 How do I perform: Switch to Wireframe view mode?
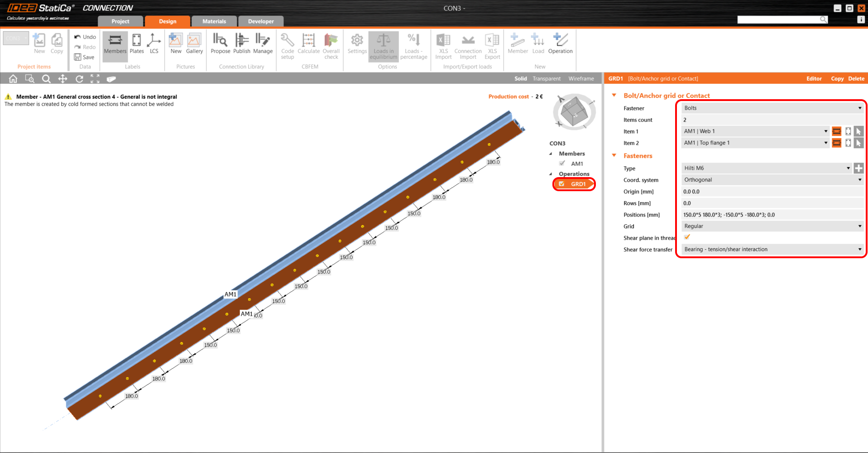[x=581, y=78]
